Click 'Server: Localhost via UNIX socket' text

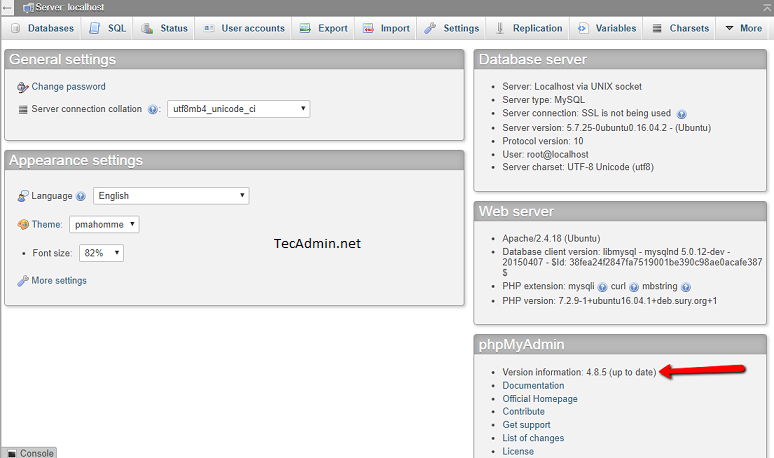572,86
